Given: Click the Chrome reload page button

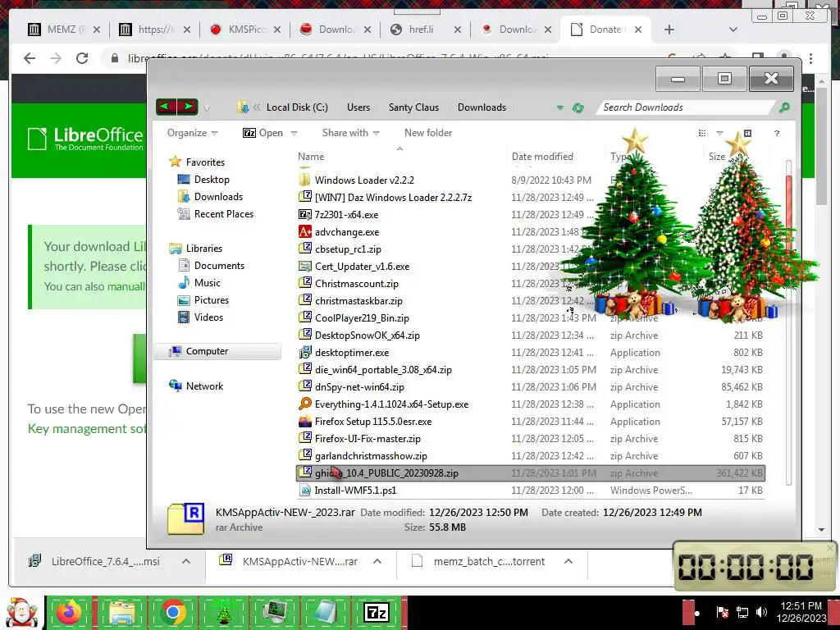Looking at the screenshot, I should [x=81, y=58].
